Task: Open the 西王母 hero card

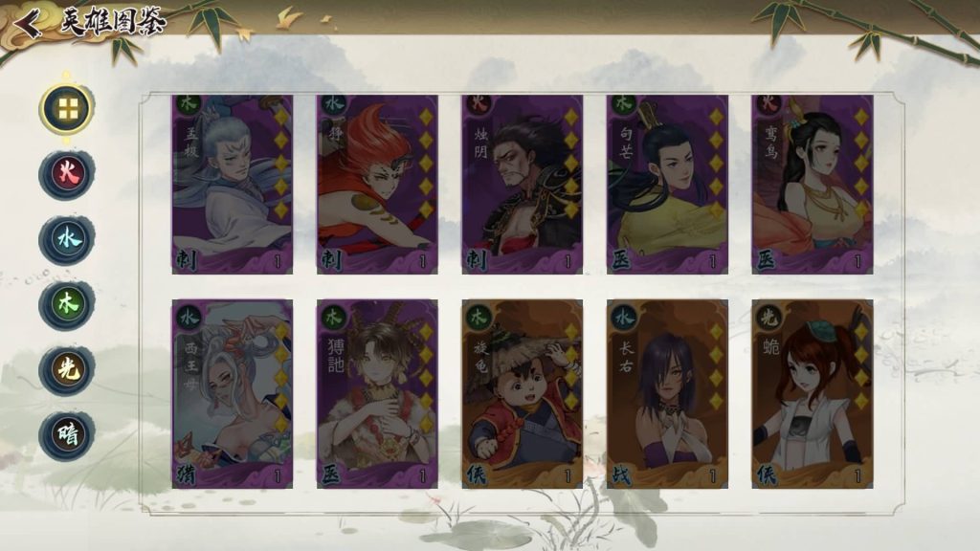Action: coord(233,394)
